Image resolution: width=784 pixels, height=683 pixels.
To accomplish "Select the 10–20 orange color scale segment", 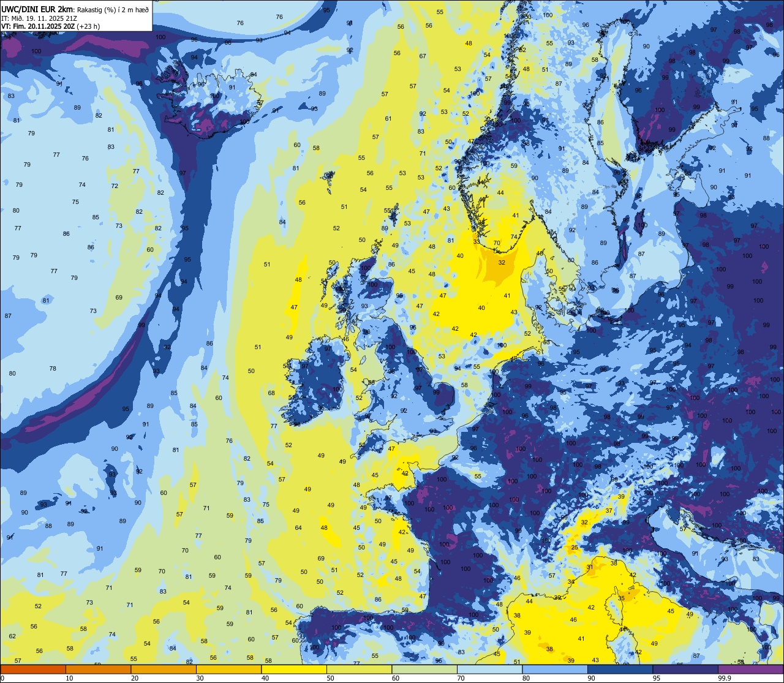I will click(98, 669).
